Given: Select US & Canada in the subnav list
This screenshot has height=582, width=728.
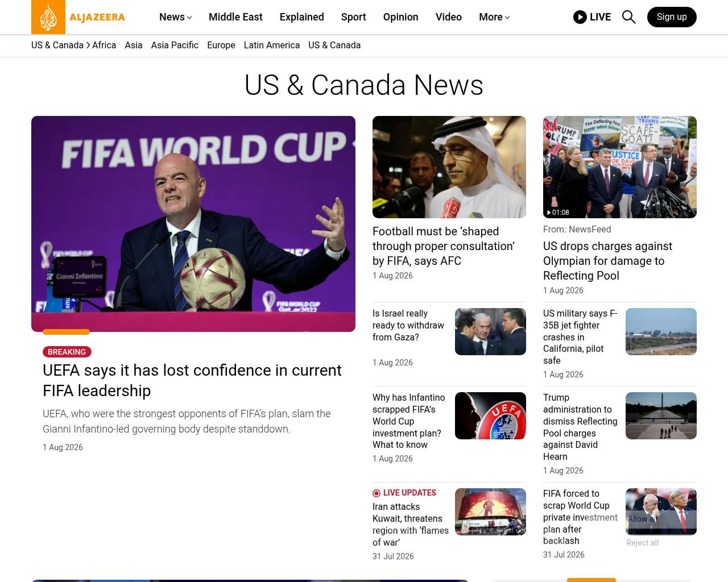Looking at the screenshot, I should 334,45.
